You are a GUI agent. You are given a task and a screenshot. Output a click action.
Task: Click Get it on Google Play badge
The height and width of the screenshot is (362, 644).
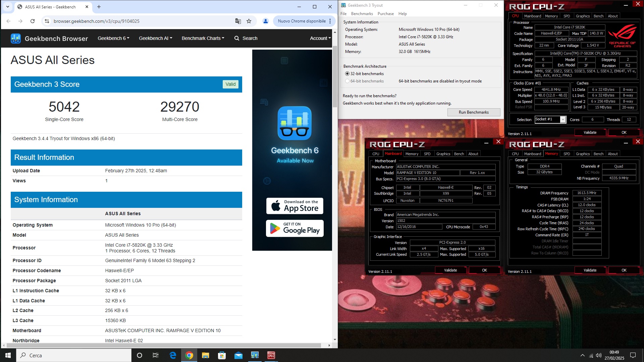(295, 228)
